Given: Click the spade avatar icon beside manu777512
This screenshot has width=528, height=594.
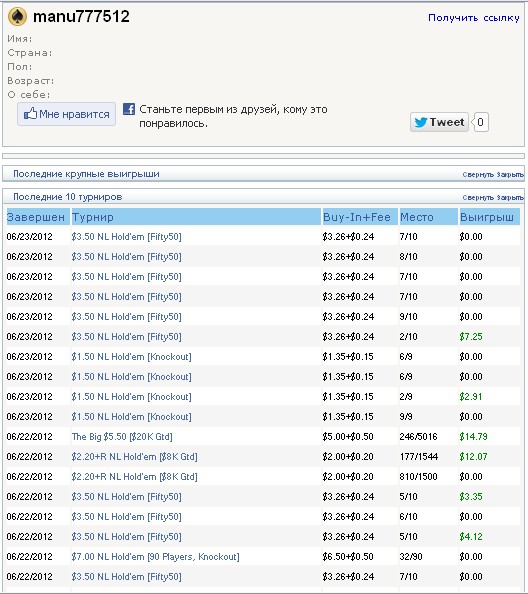Looking at the screenshot, I should coord(17,17).
